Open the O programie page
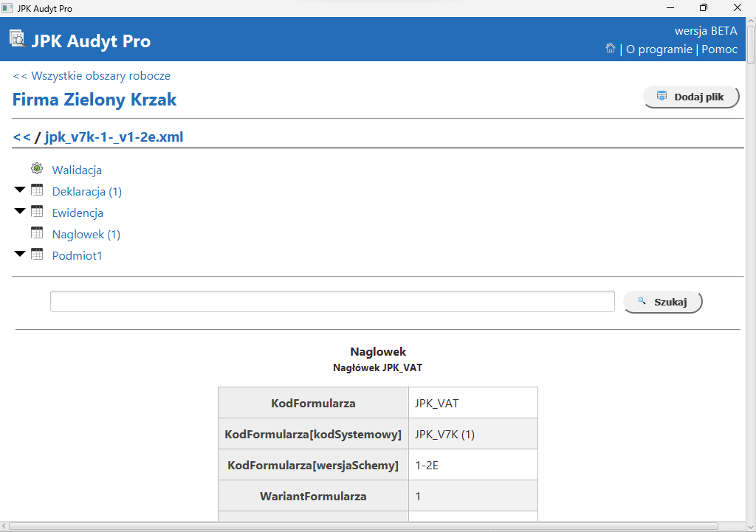 click(659, 49)
